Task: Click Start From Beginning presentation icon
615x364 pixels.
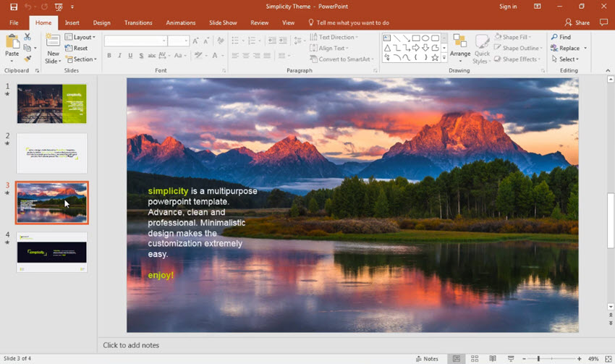Action: 59,7
